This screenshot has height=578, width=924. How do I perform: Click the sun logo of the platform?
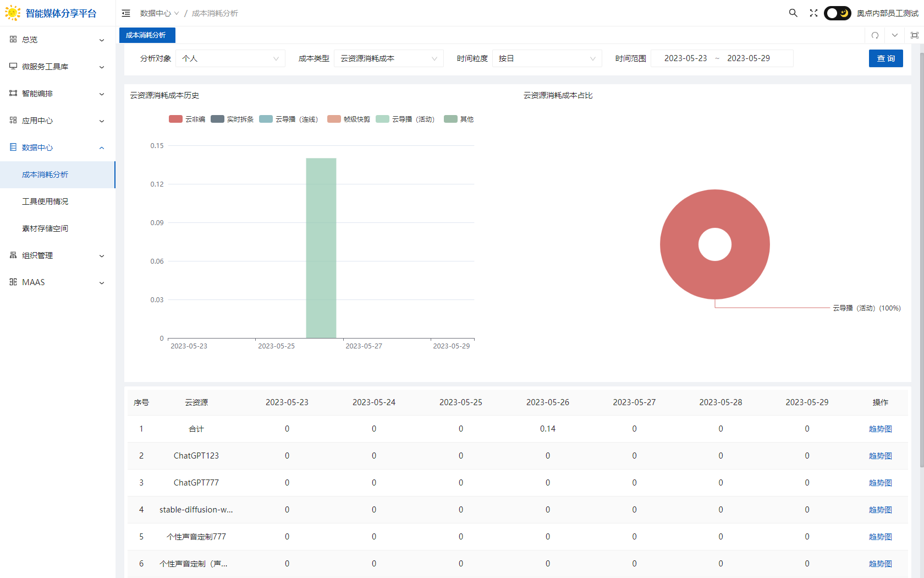pyautogui.click(x=13, y=13)
